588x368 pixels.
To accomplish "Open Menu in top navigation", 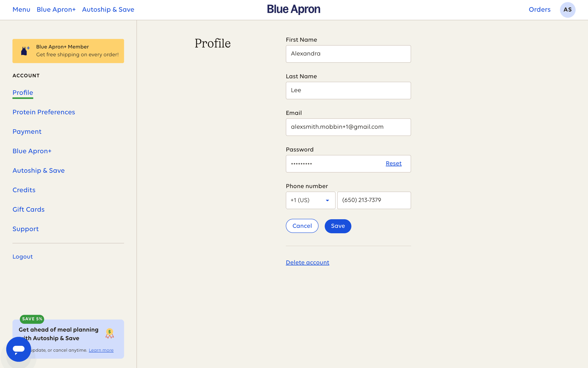I will tap(21, 10).
